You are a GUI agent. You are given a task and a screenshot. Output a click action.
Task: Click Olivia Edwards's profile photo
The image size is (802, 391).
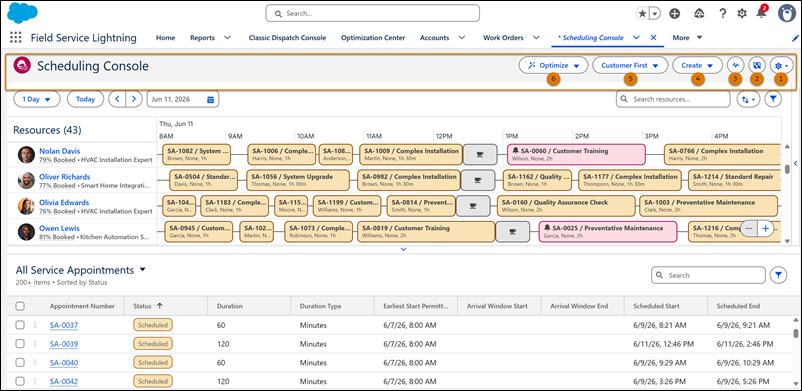[26, 206]
